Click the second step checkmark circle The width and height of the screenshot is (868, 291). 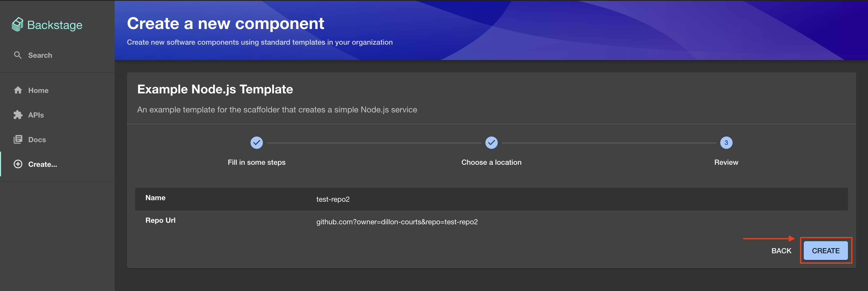[491, 143]
